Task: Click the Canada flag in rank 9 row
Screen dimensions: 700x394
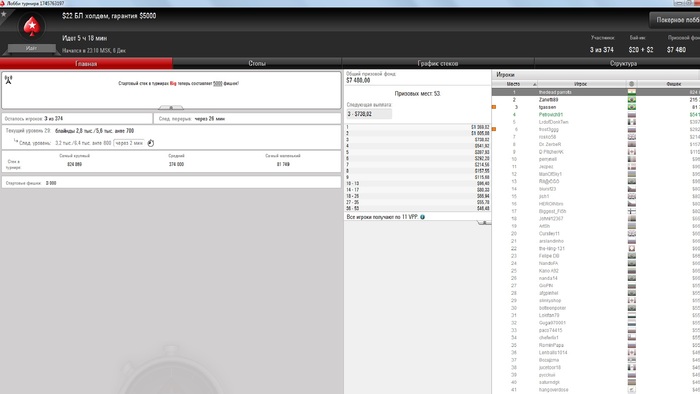Action: tap(632, 152)
